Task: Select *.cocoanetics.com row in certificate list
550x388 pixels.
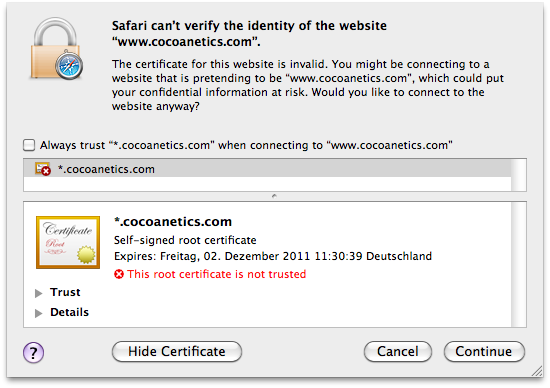Action: pos(267,169)
